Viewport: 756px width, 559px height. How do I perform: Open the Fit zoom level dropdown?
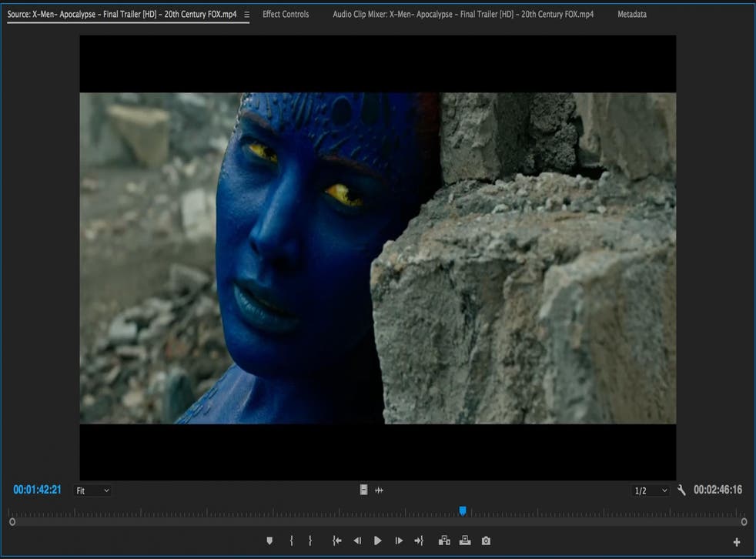click(92, 490)
